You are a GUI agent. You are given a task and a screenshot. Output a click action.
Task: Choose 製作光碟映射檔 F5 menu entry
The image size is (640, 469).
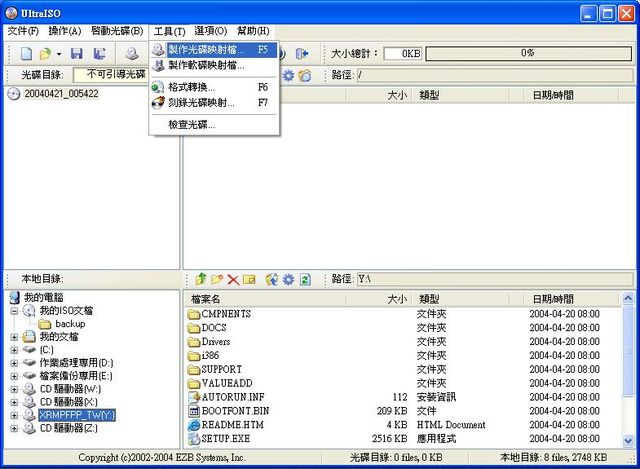[214, 50]
